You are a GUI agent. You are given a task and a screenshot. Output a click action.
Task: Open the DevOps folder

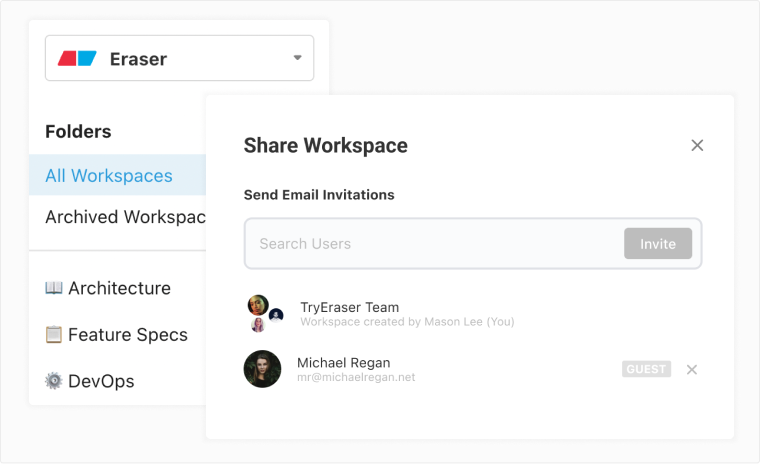pyautogui.click(x=101, y=381)
